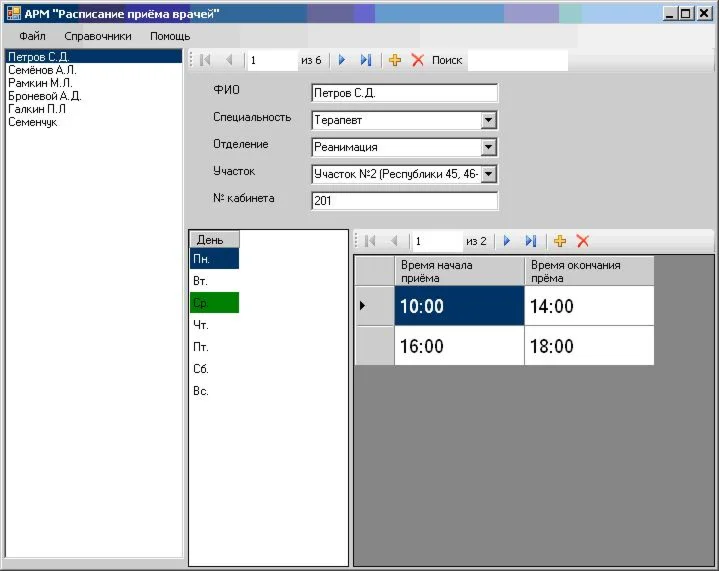Click the ФИО text field

pos(404,93)
